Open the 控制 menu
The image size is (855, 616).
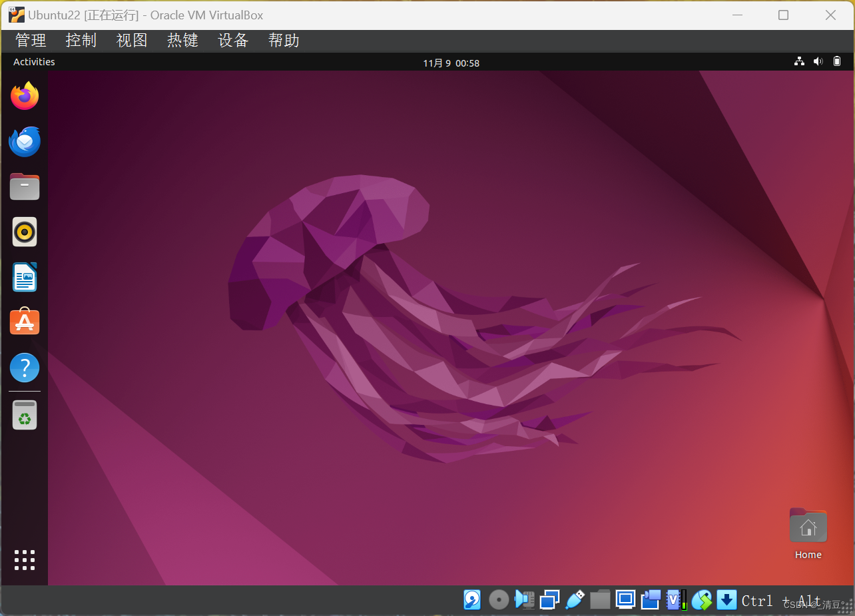pyautogui.click(x=81, y=41)
